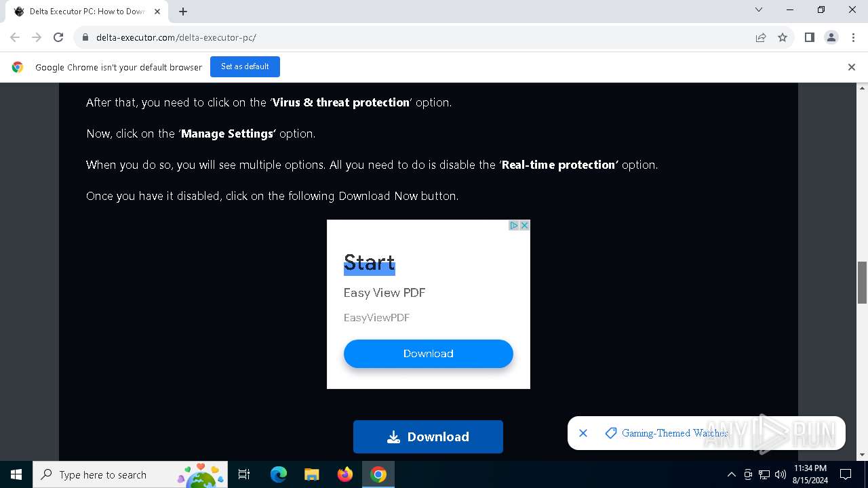This screenshot has height=488, width=868.
Task: Reload the page with the refresh icon
Action: tap(58, 37)
